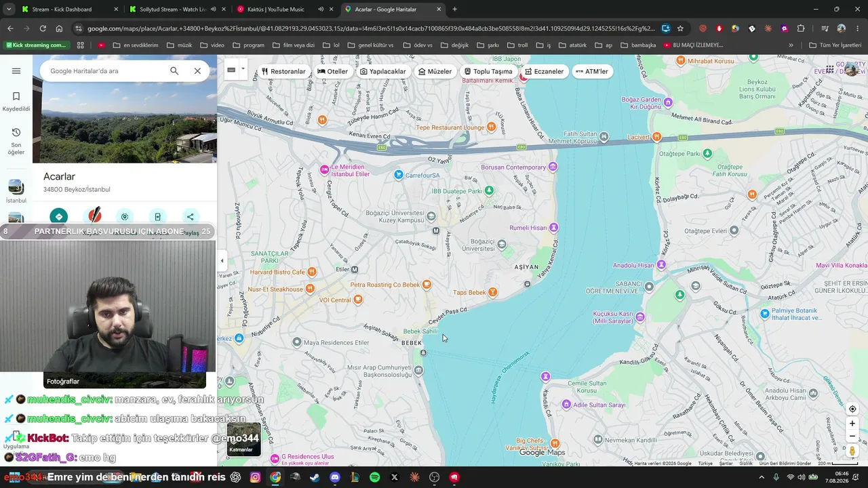
Task: Click the Rumeli Hisarı landmark pin
Action: click(x=554, y=228)
